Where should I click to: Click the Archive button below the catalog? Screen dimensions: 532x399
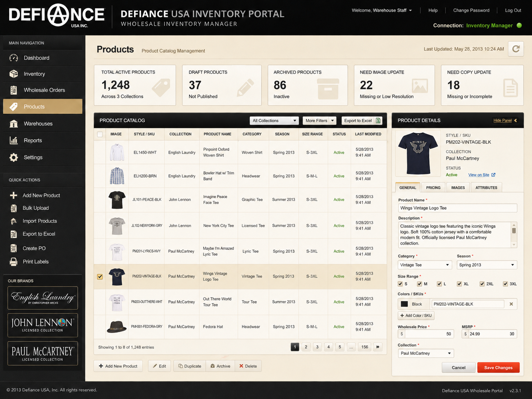tap(220, 366)
